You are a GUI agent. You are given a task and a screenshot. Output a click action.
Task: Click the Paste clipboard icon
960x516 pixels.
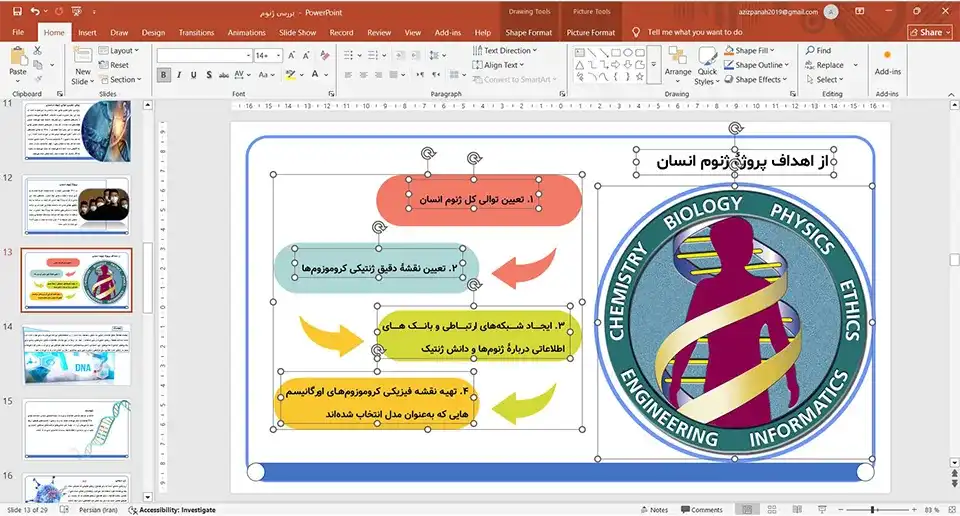click(18, 56)
